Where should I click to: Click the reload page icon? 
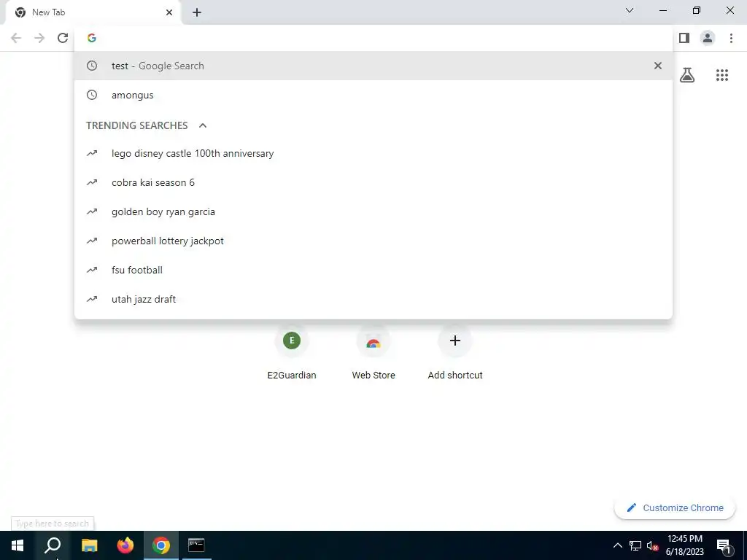pos(63,38)
